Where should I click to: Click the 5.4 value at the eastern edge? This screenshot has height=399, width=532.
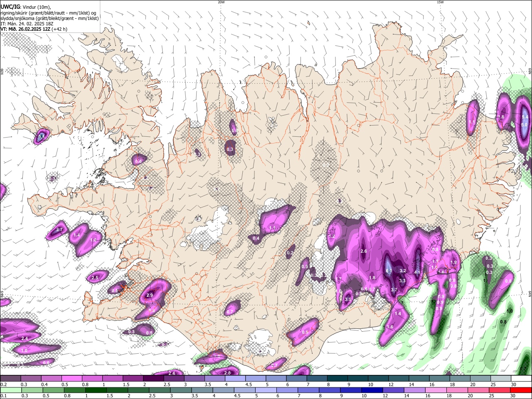(x=525, y=118)
